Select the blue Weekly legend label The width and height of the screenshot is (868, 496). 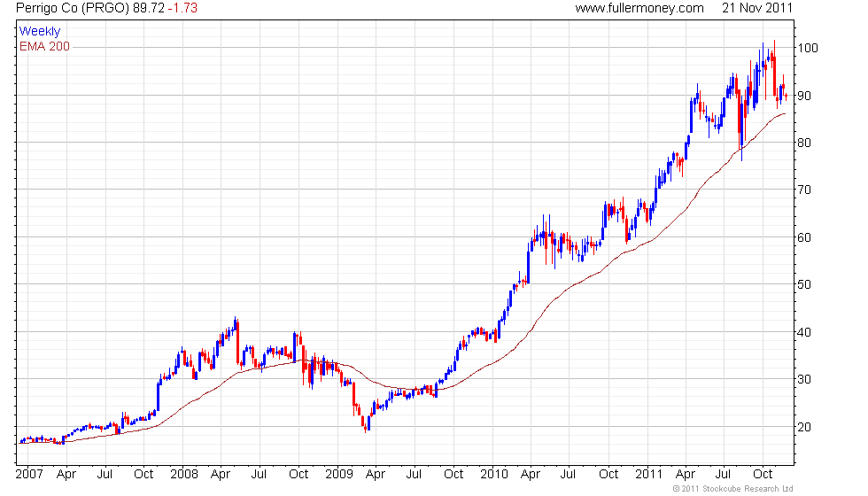point(39,32)
